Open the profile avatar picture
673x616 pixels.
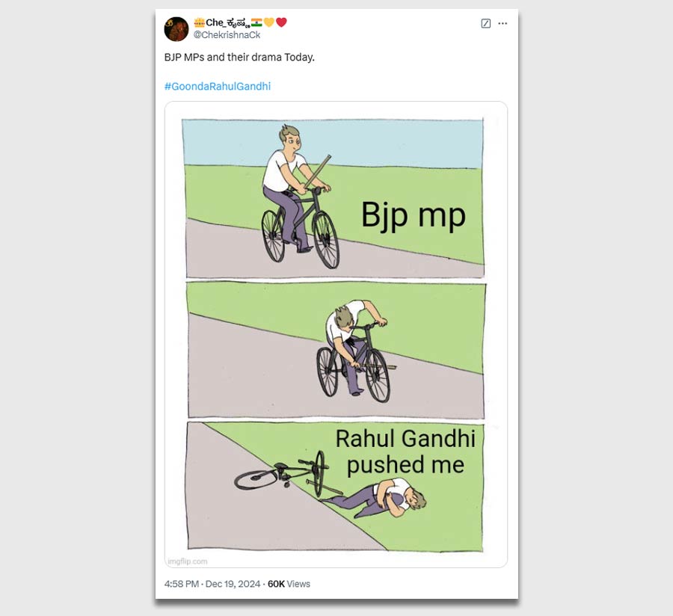[176, 29]
